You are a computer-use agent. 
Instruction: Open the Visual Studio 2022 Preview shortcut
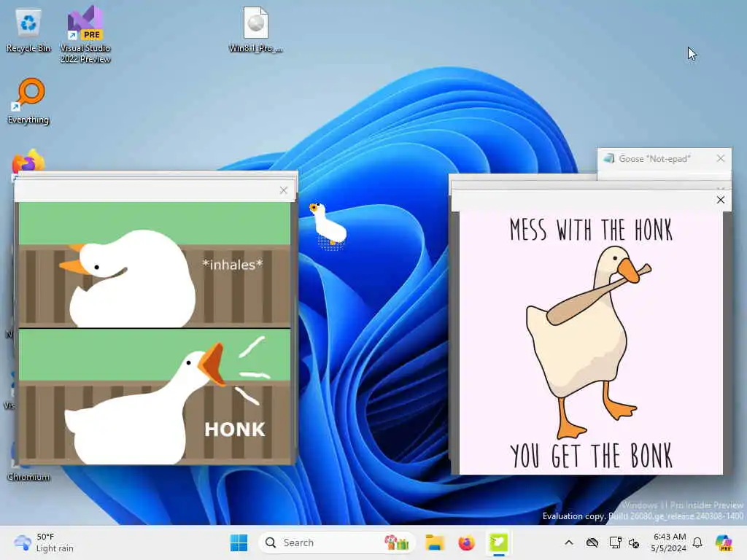[x=85, y=34]
